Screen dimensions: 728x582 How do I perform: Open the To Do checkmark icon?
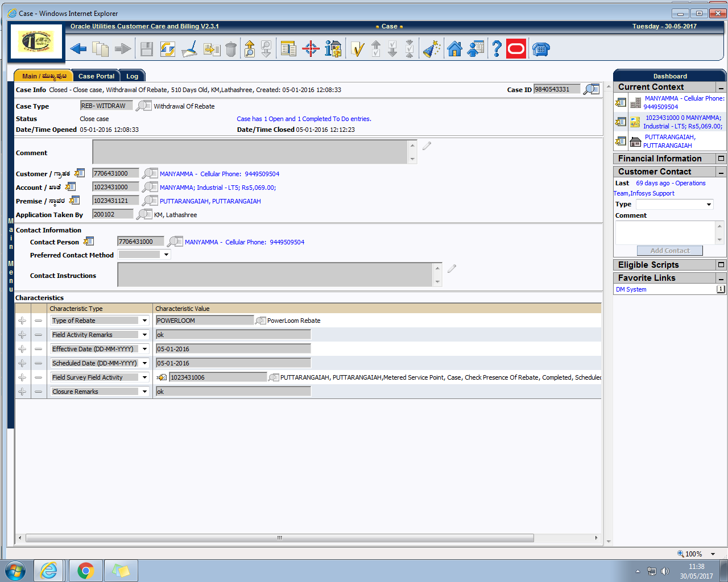[357, 49]
